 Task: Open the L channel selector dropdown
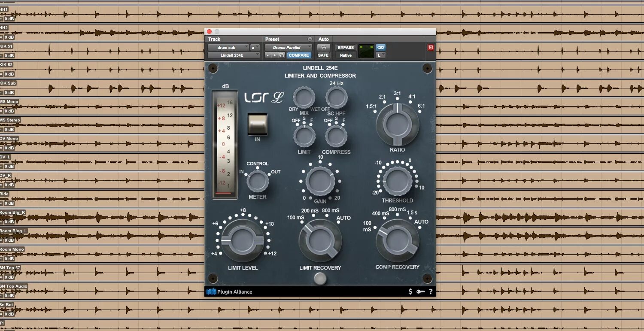pos(381,55)
